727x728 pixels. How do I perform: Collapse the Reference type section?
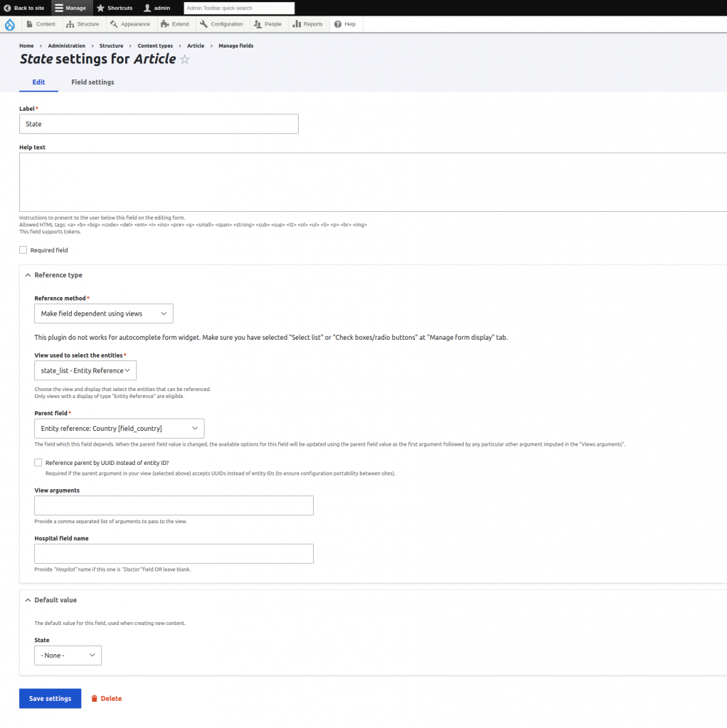[54, 275]
